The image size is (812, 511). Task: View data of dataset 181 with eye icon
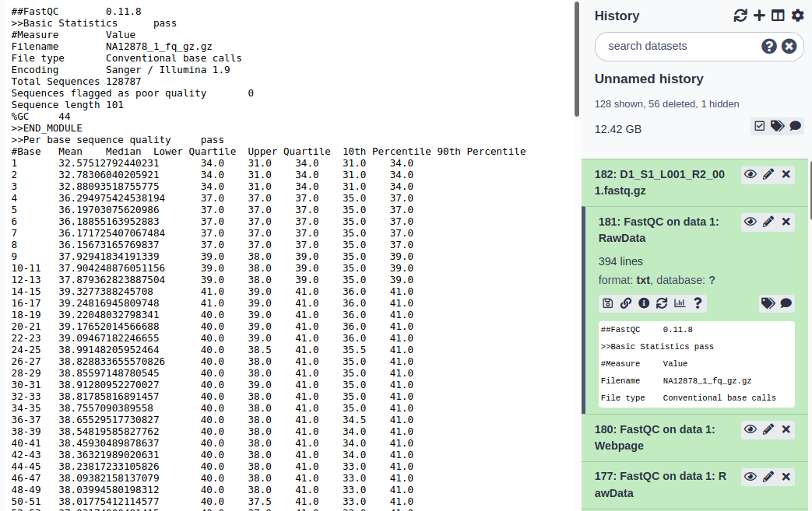750,222
